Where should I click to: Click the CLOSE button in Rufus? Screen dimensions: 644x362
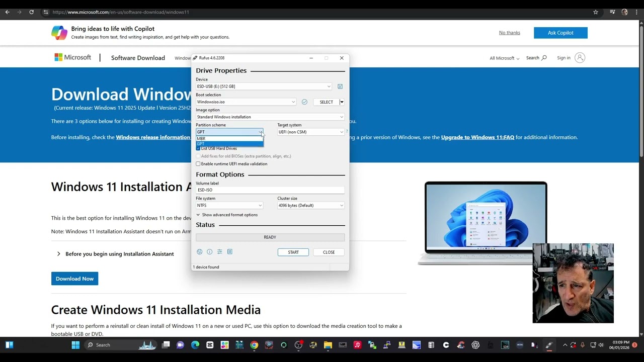click(329, 252)
